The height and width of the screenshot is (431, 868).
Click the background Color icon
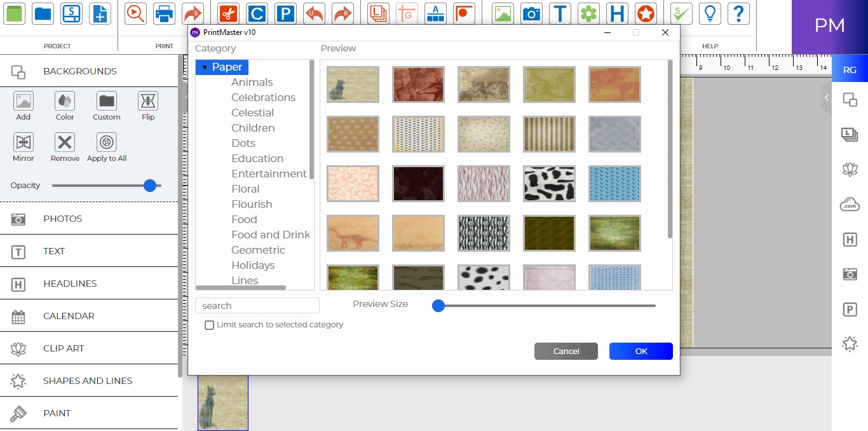coord(65,101)
